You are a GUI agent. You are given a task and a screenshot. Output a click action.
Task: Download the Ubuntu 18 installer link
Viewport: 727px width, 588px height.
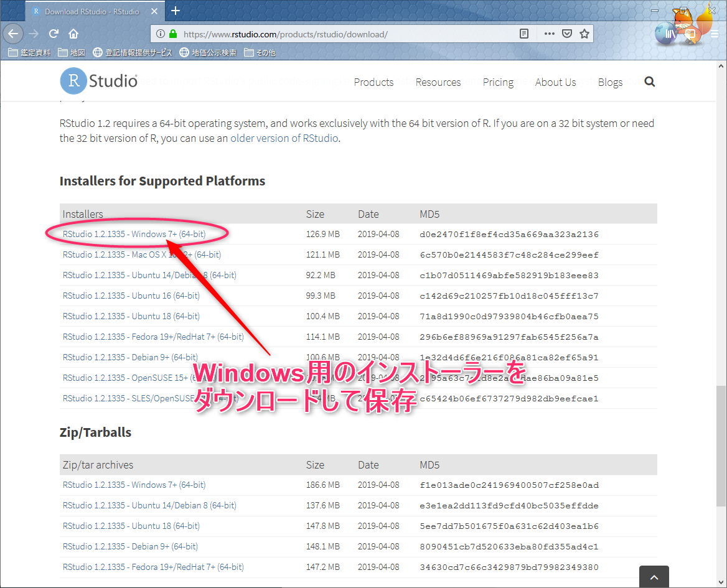[131, 316]
